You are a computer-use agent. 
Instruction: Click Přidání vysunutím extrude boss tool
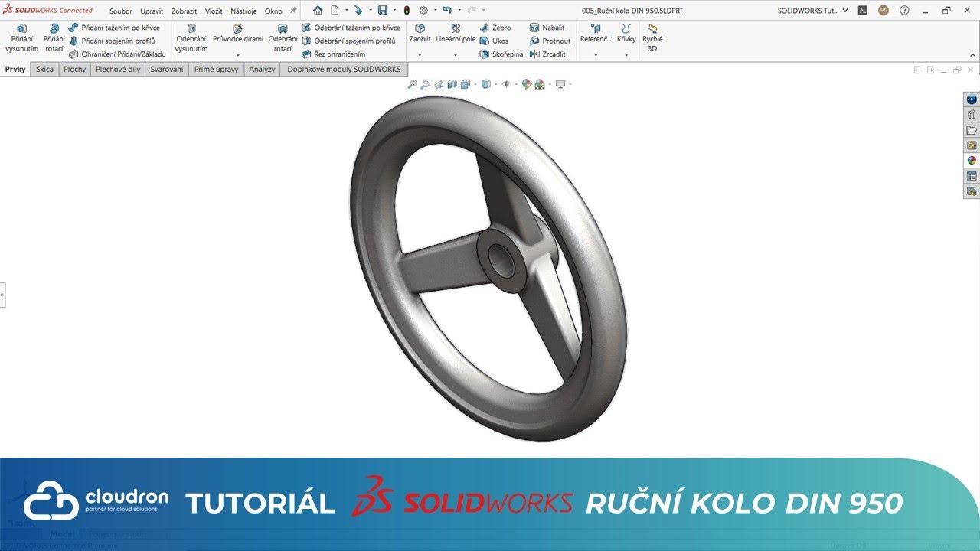(x=21, y=38)
